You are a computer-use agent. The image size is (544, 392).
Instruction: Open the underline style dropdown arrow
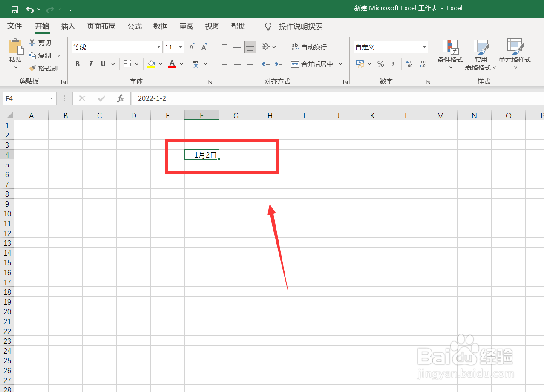point(113,64)
